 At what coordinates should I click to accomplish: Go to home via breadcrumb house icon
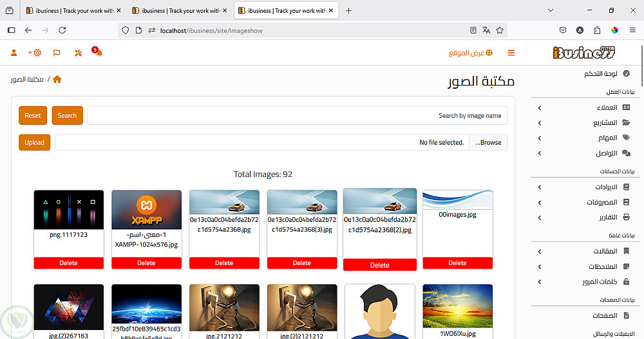(57, 79)
